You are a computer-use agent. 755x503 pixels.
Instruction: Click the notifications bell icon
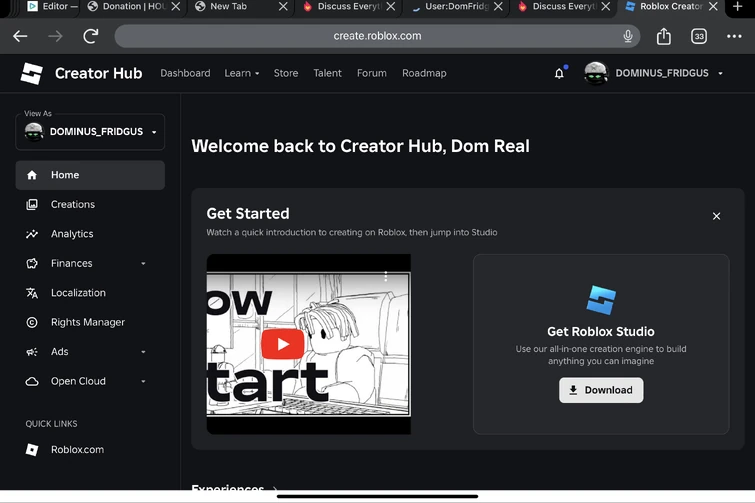(x=559, y=74)
